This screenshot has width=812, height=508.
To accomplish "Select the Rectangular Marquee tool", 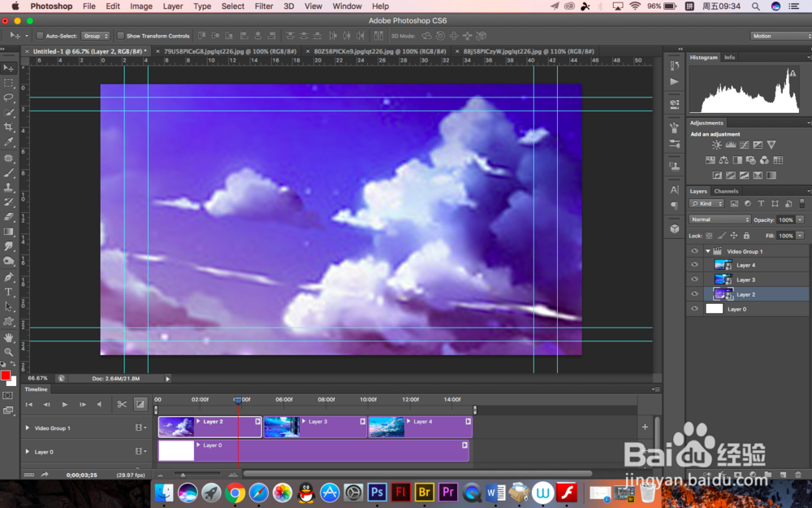I will coord(8,82).
